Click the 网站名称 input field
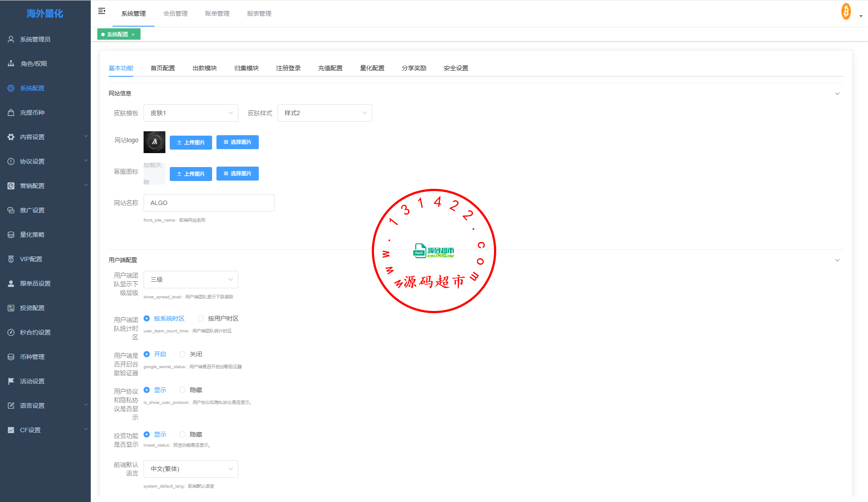The width and height of the screenshot is (868, 502). point(209,203)
